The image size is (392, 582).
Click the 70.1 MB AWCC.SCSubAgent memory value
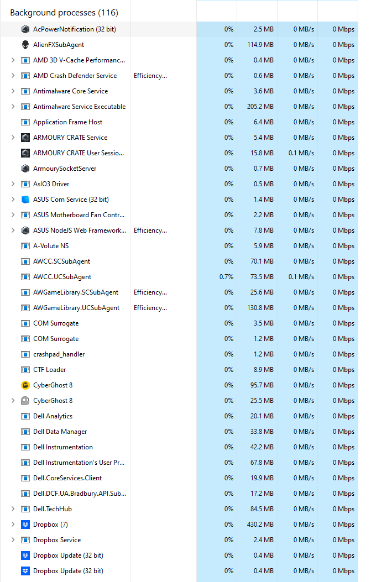(262, 261)
